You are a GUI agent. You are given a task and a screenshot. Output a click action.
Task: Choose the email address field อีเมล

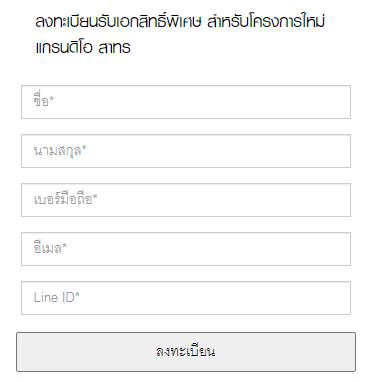tap(186, 249)
